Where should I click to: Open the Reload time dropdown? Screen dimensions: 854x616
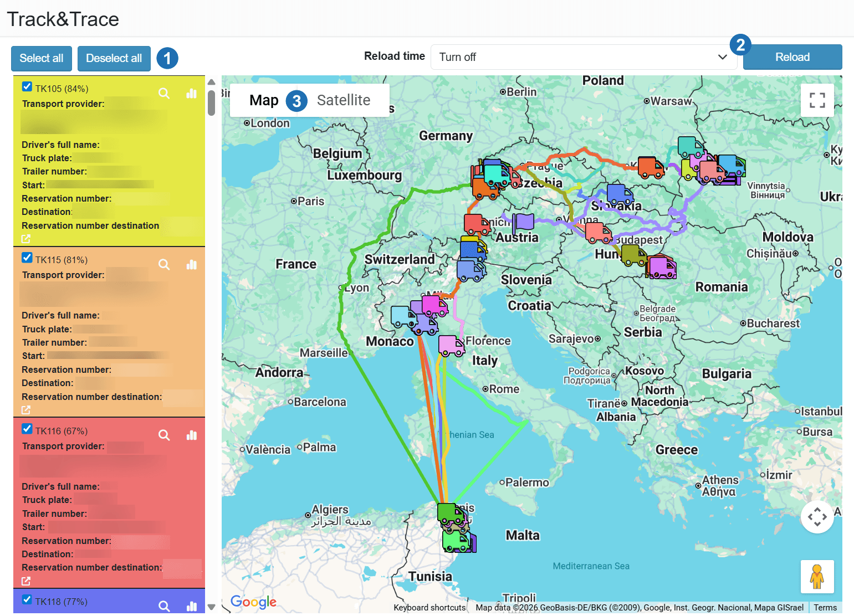[583, 57]
